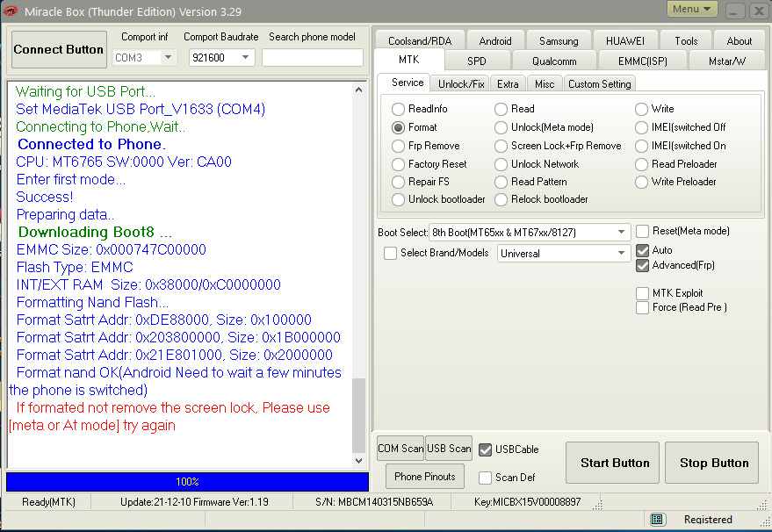Select the Format radio option
Screen dimensions: 772x532
click(398, 127)
